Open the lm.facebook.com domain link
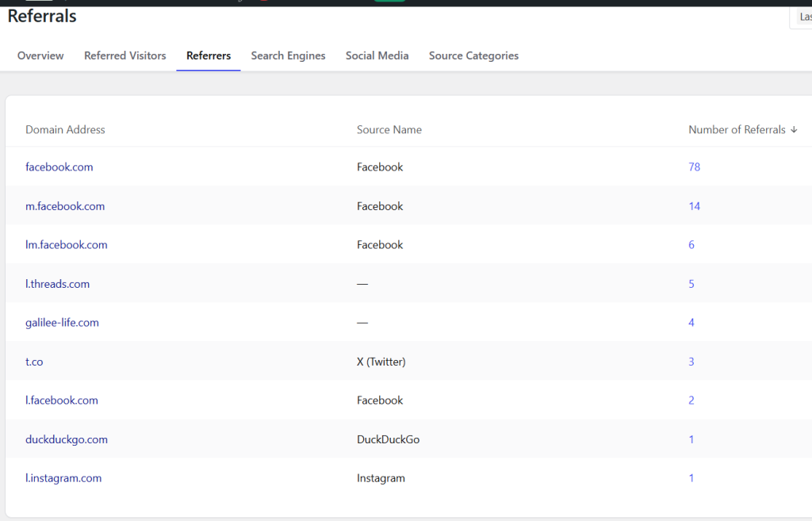The width and height of the screenshot is (812, 521). [67, 244]
